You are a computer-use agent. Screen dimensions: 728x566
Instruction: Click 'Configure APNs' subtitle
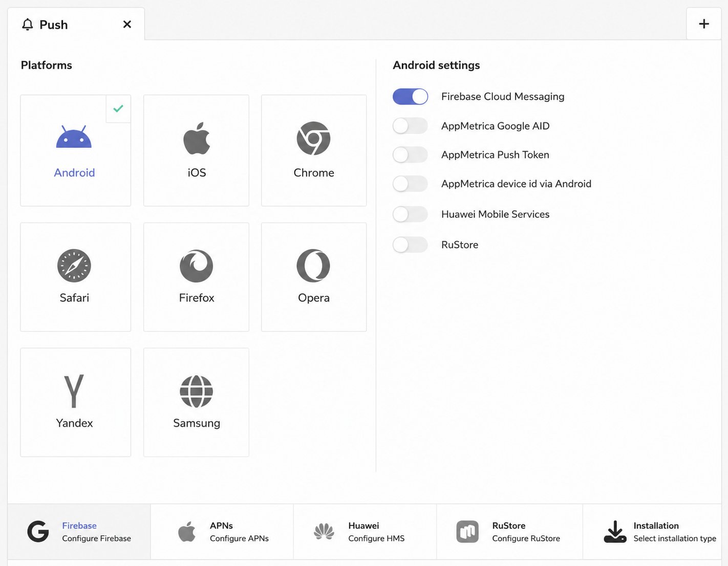(239, 538)
